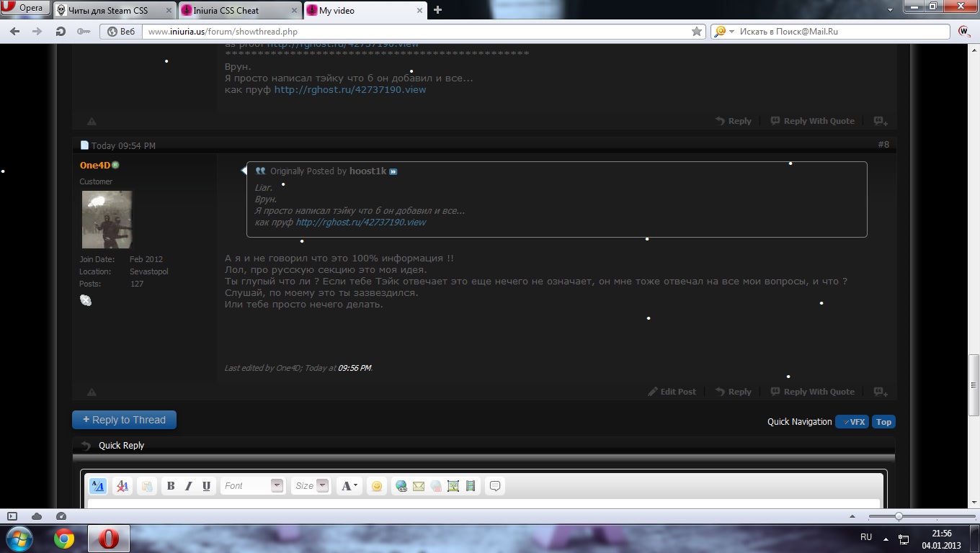Screen dimensions: 980x553
Task: Click Reply With Quote under post #8
Action: (813, 392)
